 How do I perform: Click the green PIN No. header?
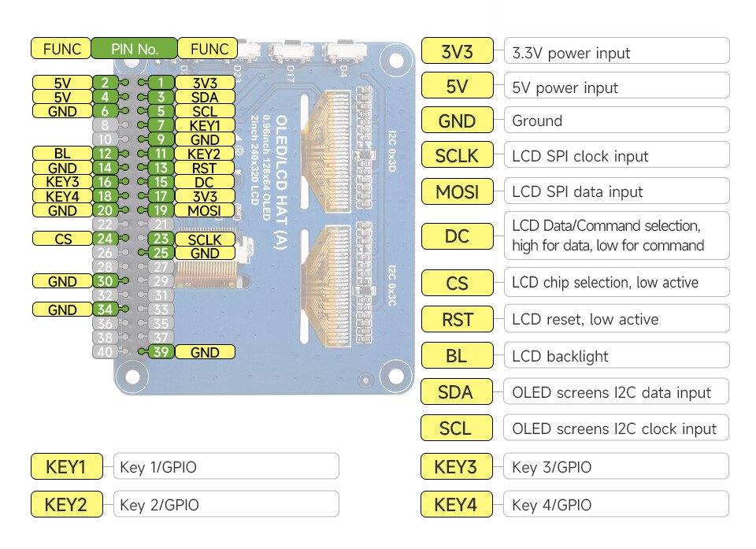134,48
